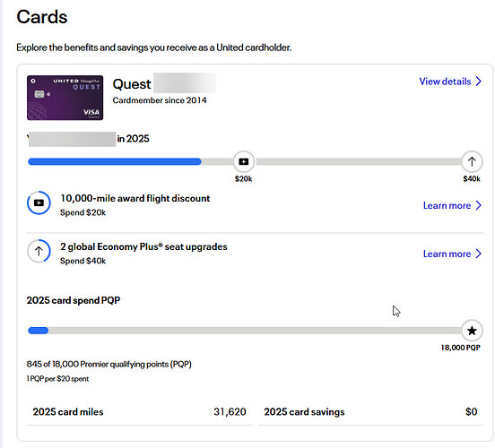
Task: Select the $20k award ticket milestone marker
Action: (243, 162)
